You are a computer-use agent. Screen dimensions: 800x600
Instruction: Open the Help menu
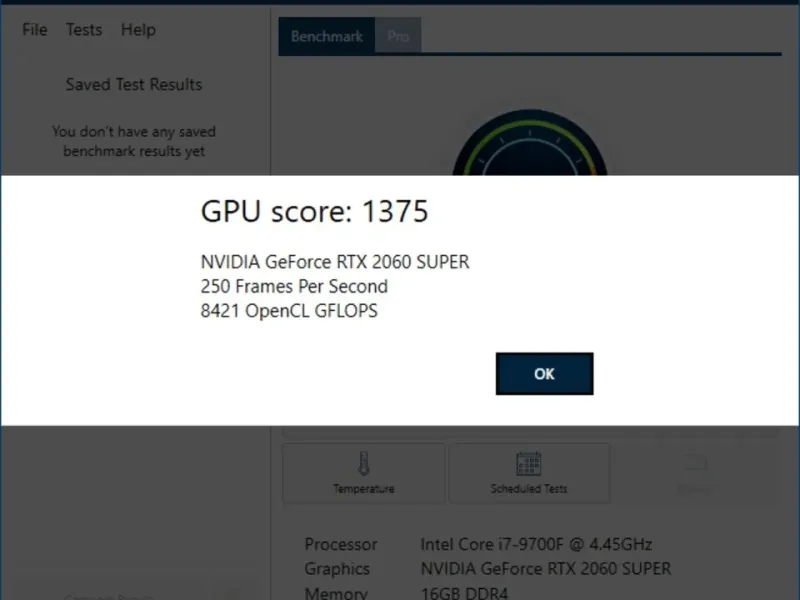pos(138,30)
